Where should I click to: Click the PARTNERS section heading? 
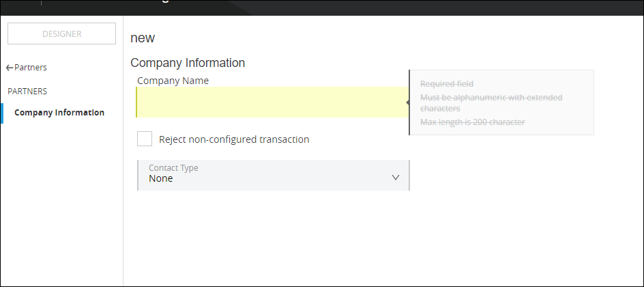[27, 91]
